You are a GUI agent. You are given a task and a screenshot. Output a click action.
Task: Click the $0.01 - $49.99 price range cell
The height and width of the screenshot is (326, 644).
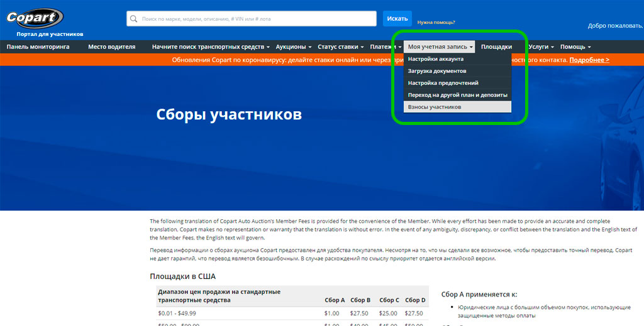[x=177, y=313]
